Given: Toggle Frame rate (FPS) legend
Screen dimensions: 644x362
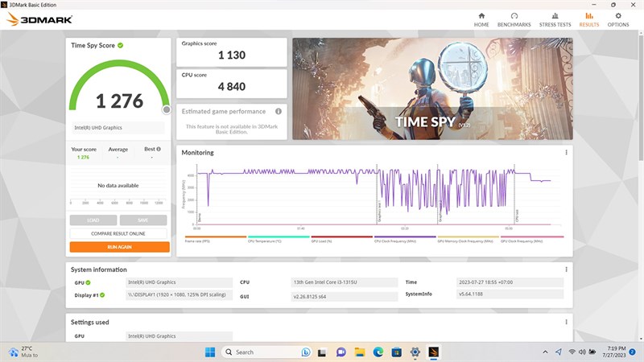Looking at the screenshot, I should point(215,239).
